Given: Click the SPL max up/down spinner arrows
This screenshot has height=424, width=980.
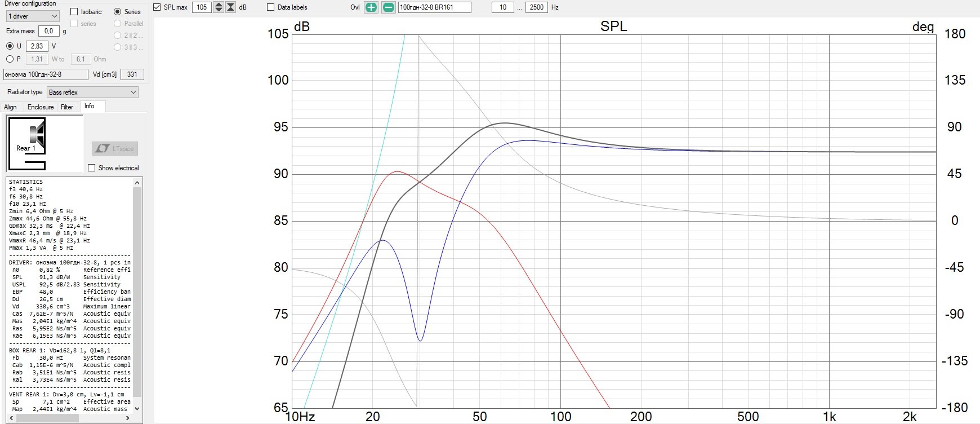Looking at the screenshot, I should (219, 7).
